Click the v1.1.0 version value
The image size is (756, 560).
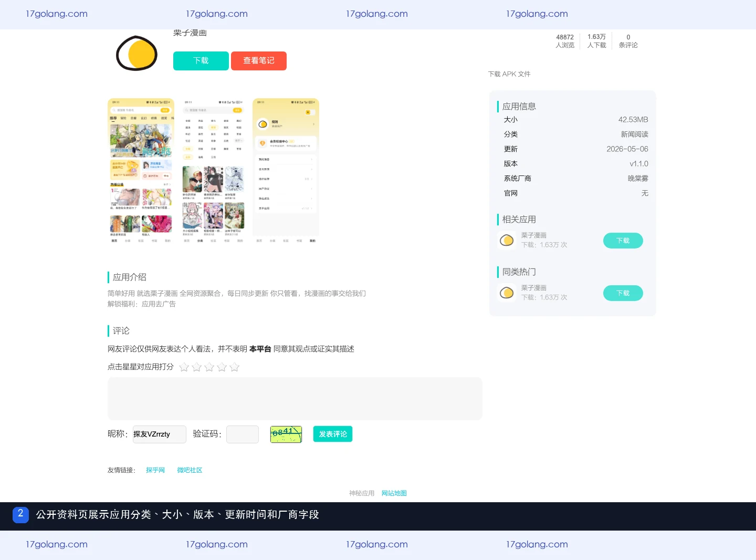pos(639,164)
